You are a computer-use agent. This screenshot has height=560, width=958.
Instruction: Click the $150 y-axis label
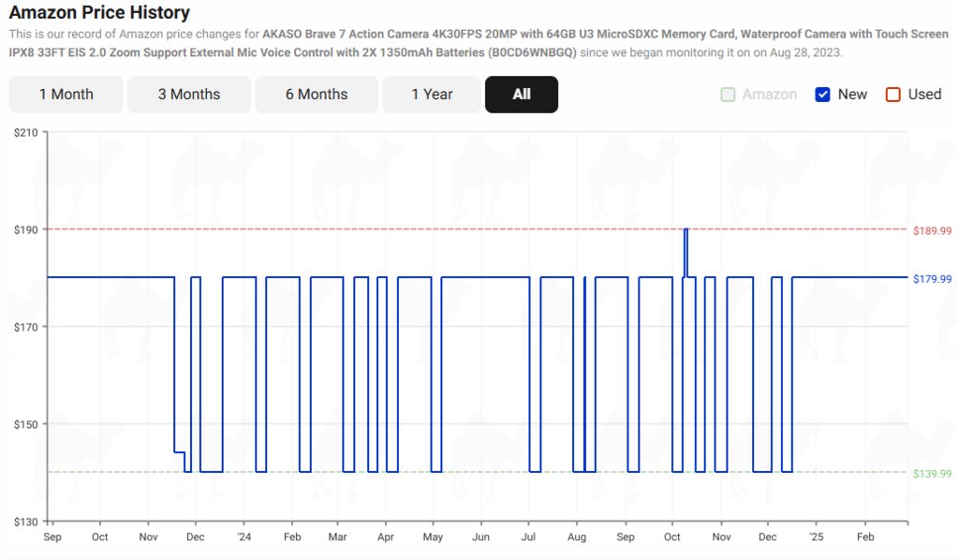25,424
